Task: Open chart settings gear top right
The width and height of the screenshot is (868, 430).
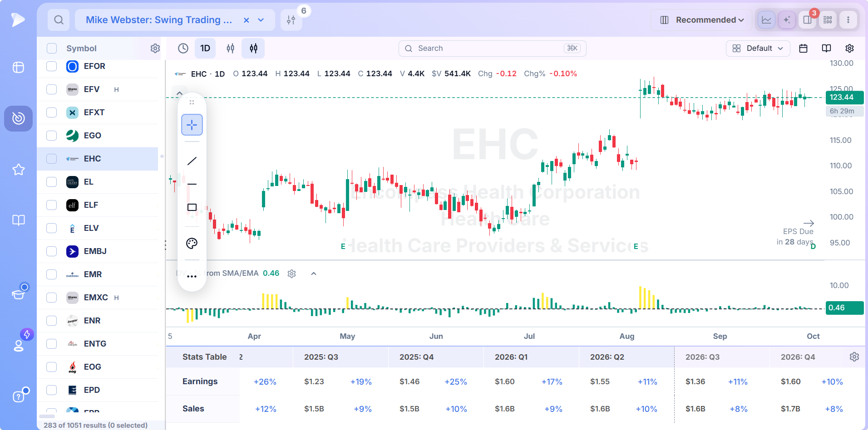Action: click(849, 49)
